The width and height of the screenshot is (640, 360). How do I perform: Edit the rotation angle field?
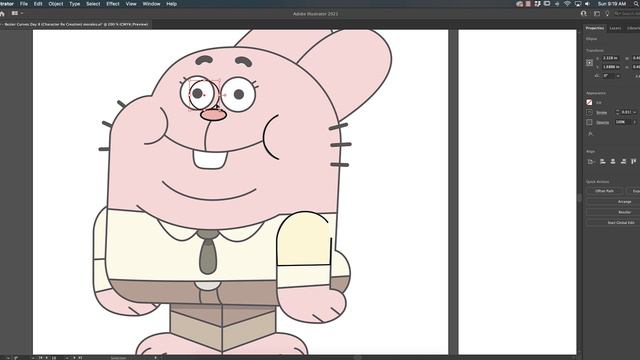(x=608, y=76)
